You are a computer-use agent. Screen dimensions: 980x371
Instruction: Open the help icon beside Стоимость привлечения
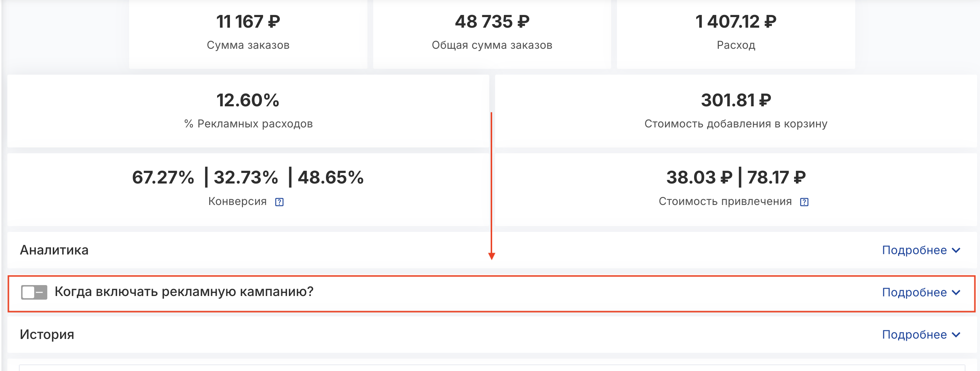pyautogui.click(x=804, y=202)
